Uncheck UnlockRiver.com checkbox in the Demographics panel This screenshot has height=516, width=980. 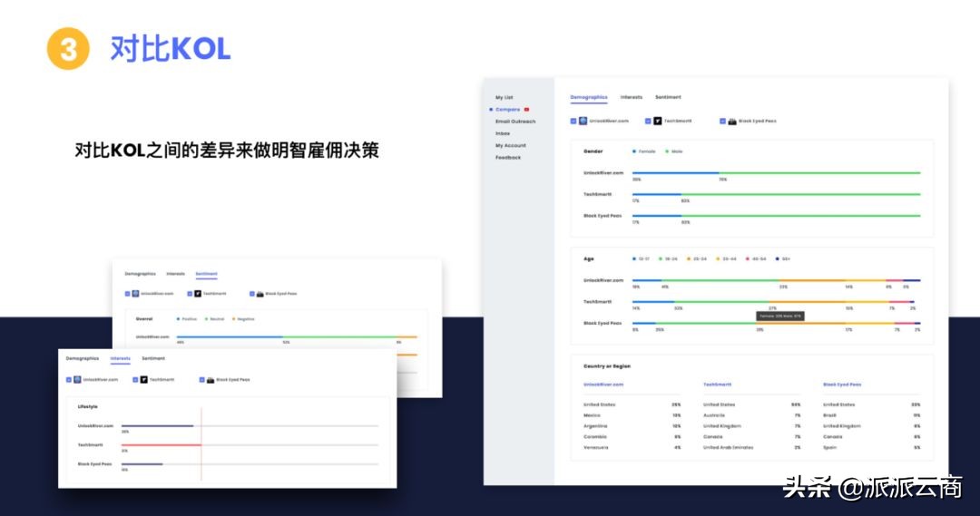tap(573, 121)
